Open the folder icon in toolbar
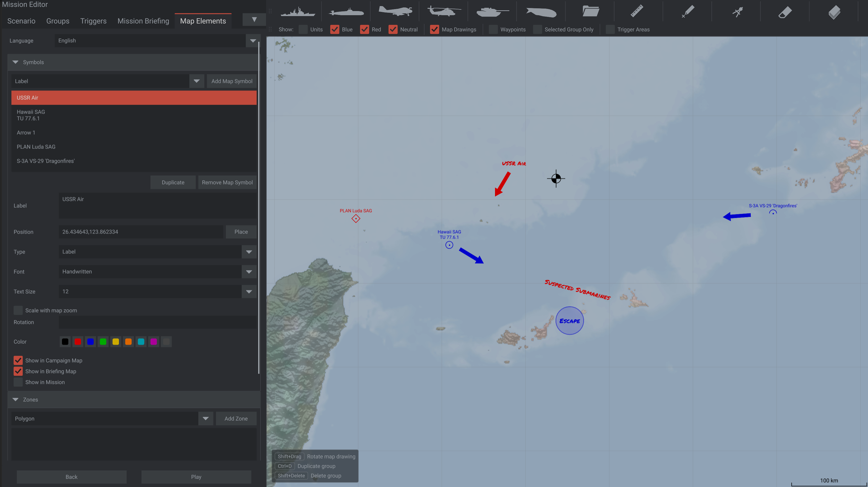Viewport: 868px width, 487px height. pyautogui.click(x=590, y=11)
